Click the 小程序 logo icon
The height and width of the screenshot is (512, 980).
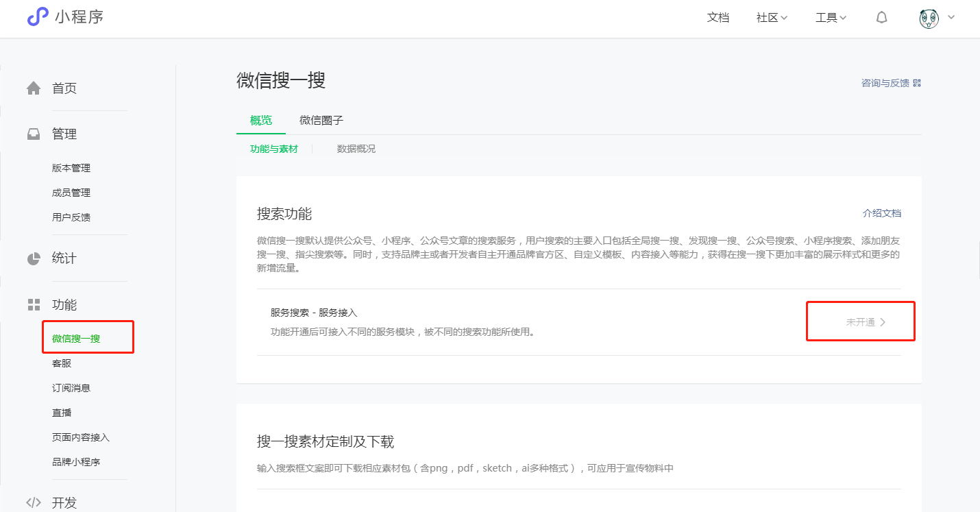(x=38, y=17)
